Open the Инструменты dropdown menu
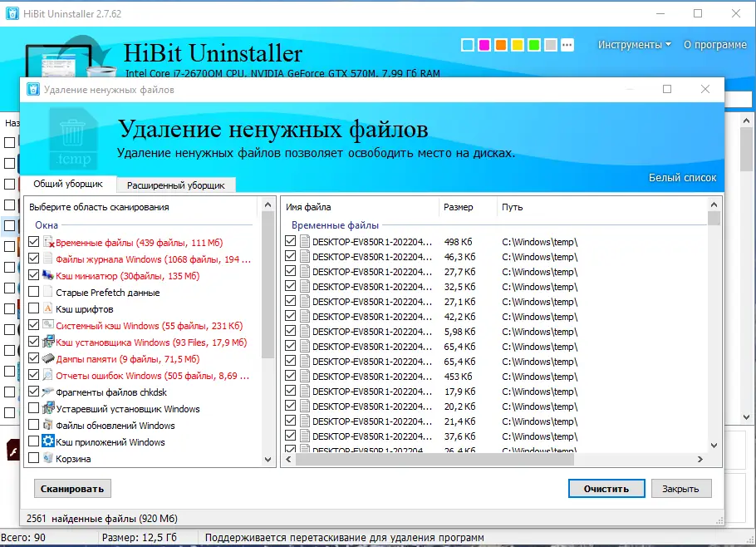Screen dimensions: 756x547 pos(630,45)
